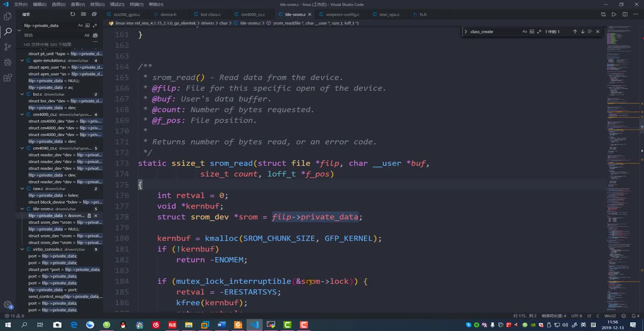This screenshot has width=644, height=331.
Task: Toggle Regex option in find widget
Action: tap(539, 32)
